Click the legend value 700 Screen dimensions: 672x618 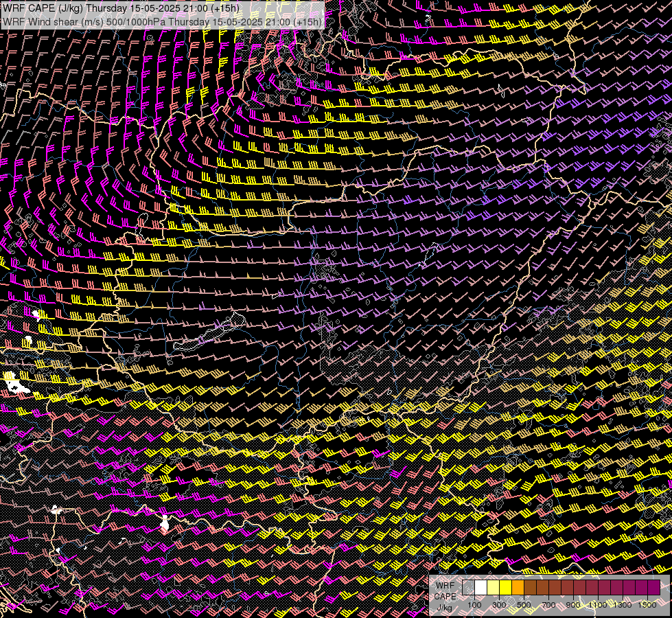tap(548, 605)
